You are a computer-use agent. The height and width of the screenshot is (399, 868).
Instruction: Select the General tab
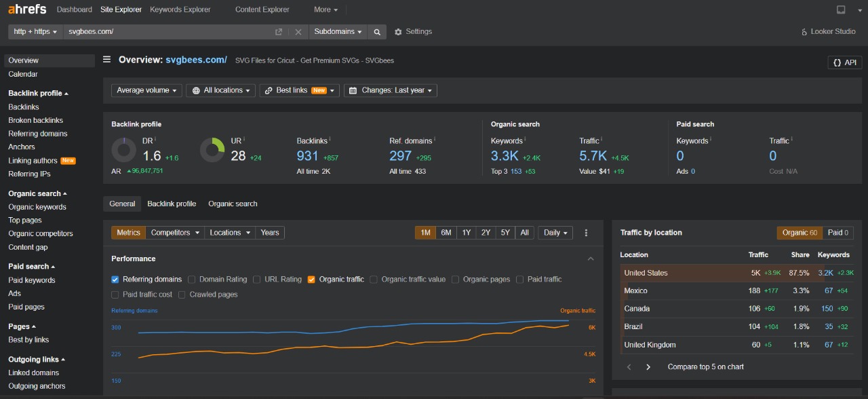click(122, 204)
